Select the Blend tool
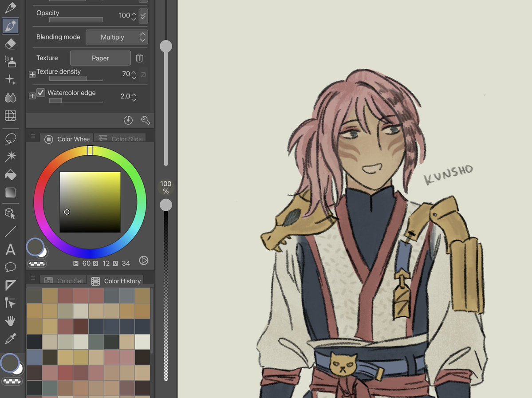The image size is (532, 398). coord(11,97)
